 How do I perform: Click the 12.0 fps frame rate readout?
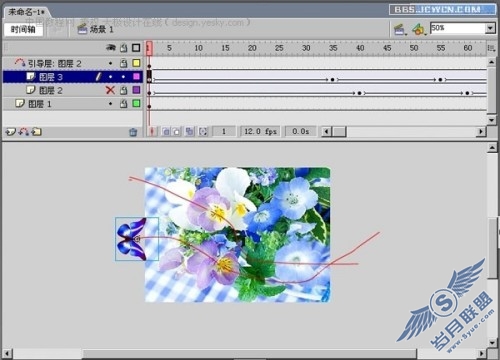[260, 132]
